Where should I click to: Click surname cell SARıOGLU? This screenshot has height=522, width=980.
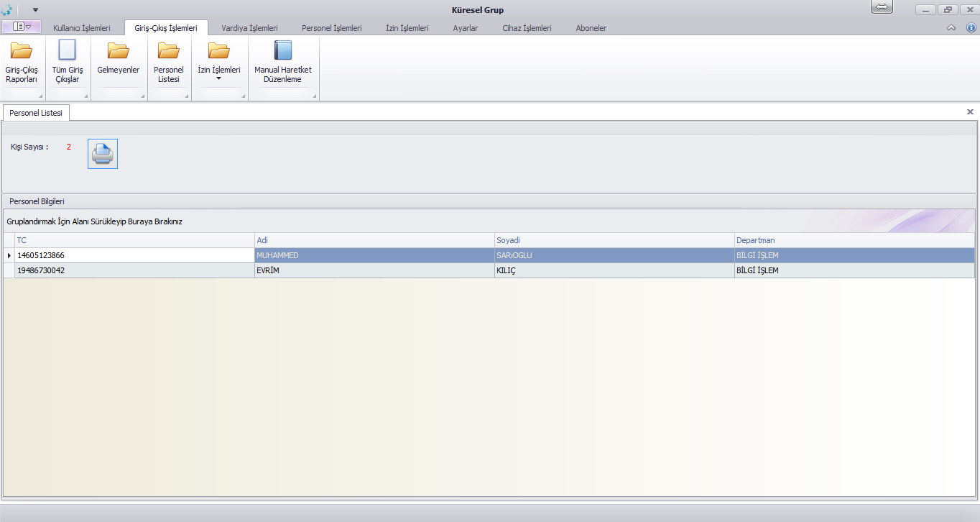[x=614, y=255]
